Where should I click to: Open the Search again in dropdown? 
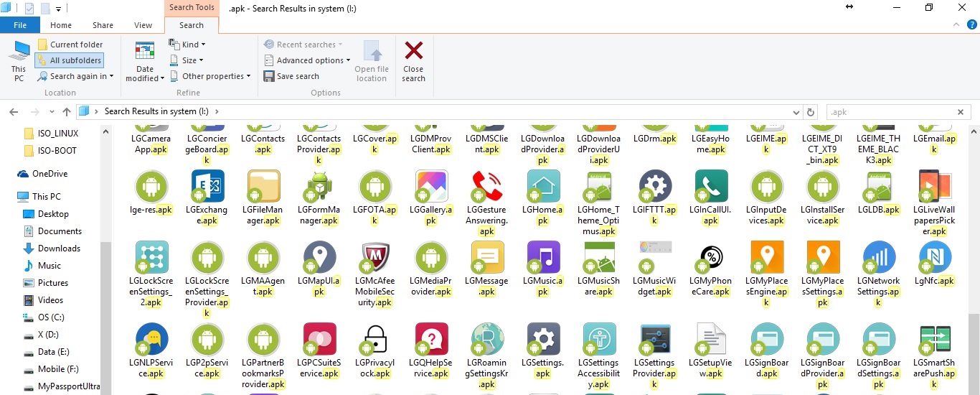75,76
